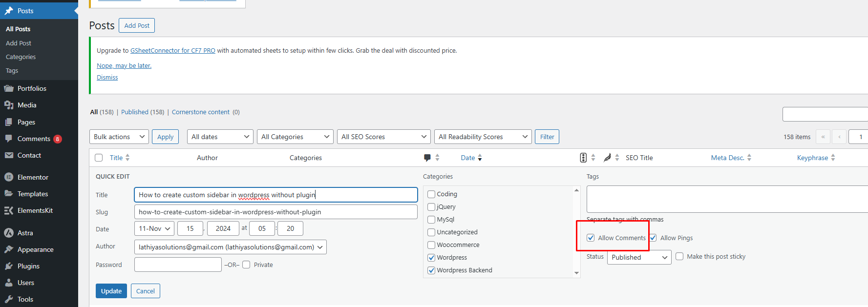Click into the Slug text field
Screen dimensions: 868x307
[275, 212]
